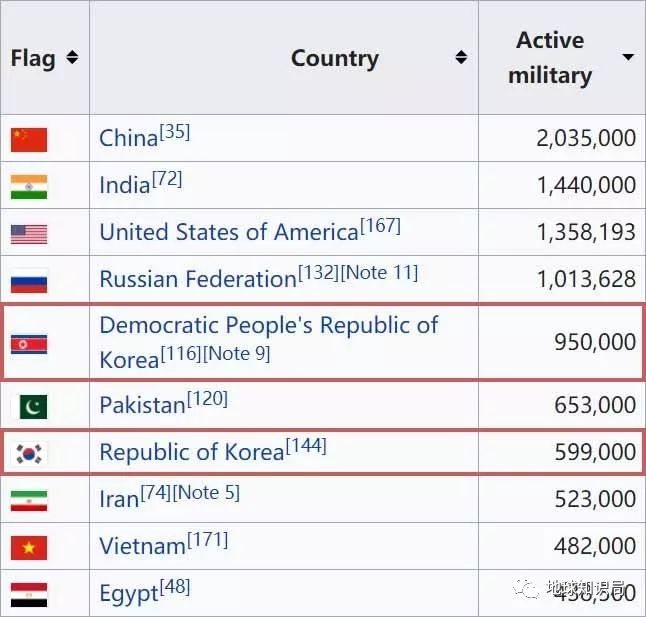Click the United States flag icon
The width and height of the screenshot is (646, 617).
pos(29,234)
